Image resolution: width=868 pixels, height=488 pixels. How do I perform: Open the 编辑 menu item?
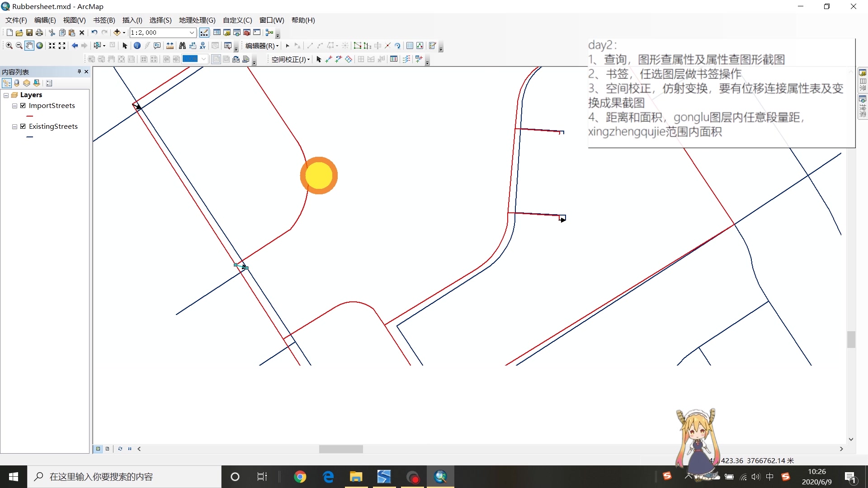point(45,20)
